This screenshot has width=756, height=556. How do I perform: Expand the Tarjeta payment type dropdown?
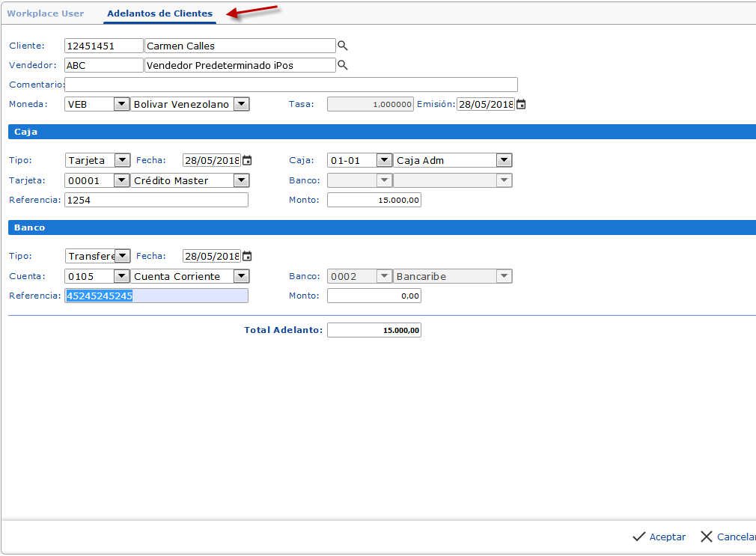pos(121,160)
